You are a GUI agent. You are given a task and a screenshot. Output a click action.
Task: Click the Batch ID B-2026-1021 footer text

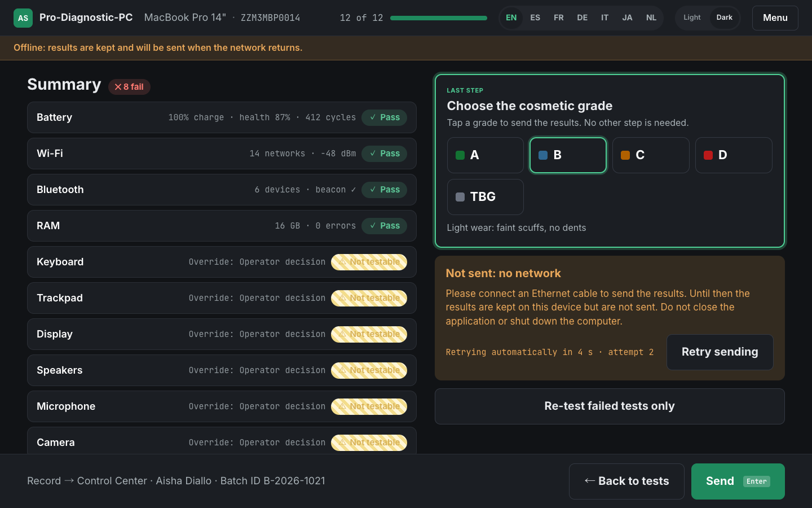tap(273, 481)
